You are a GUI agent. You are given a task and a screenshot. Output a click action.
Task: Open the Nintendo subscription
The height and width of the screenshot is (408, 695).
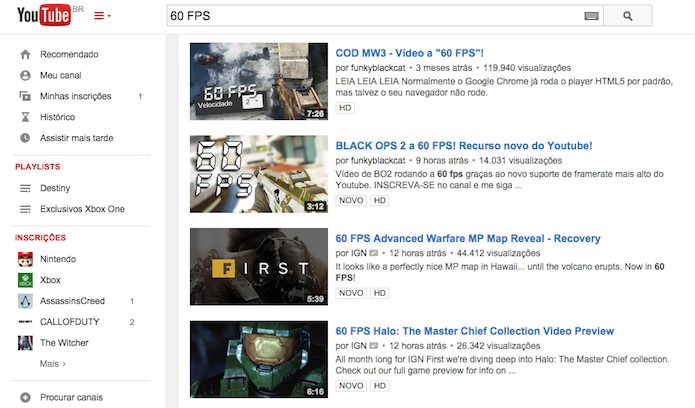(58, 259)
